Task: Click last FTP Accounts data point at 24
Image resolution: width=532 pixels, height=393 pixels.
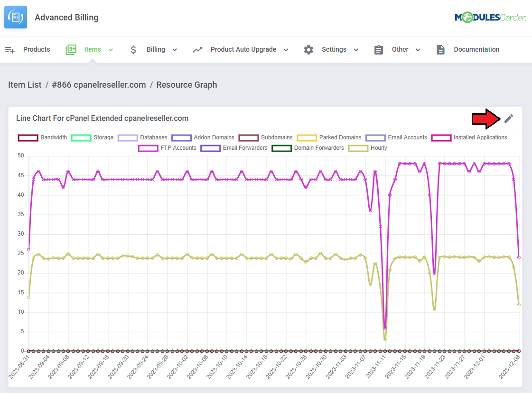Action: [519, 257]
